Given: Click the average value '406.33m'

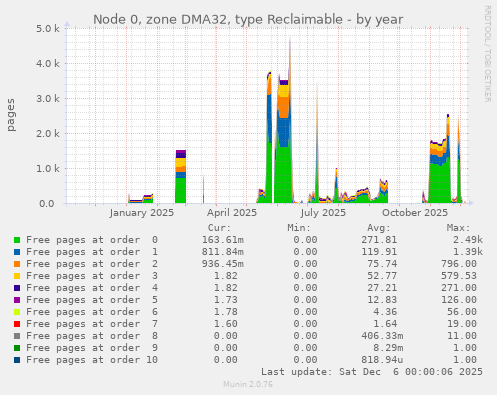Looking at the screenshot, I should click(x=382, y=336).
